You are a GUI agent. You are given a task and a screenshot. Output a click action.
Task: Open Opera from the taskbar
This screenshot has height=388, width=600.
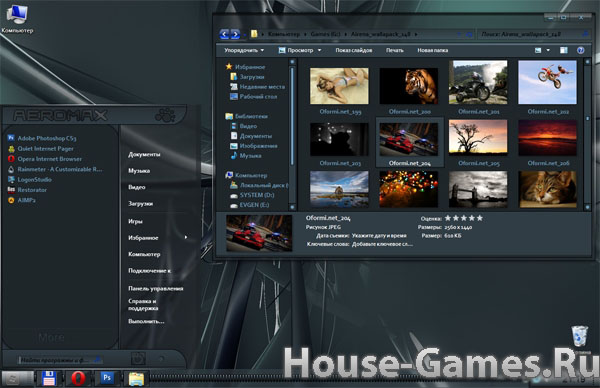click(78, 378)
